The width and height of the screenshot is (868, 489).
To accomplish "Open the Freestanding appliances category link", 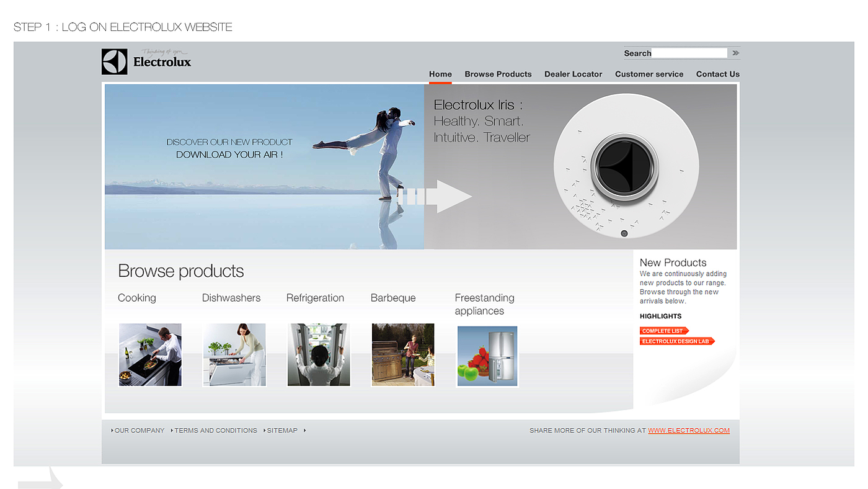I will point(485,304).
